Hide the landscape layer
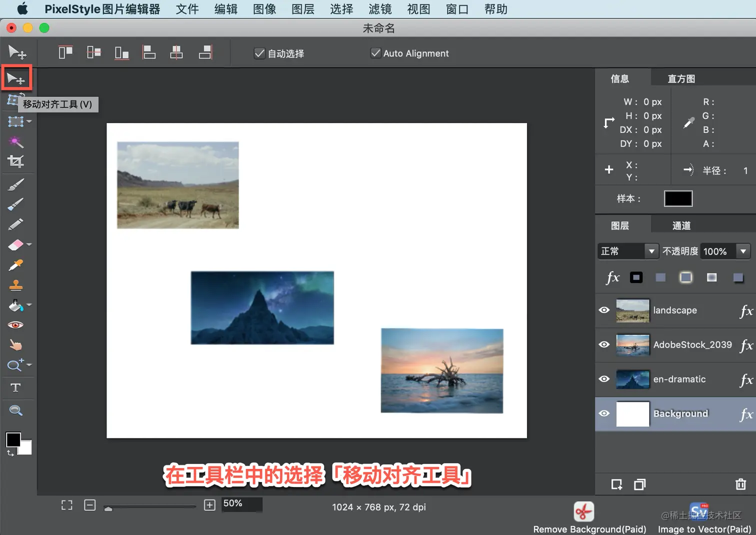The width and height of the screenshot is (756, 535). pyautogui.click(x=604, y=310)
